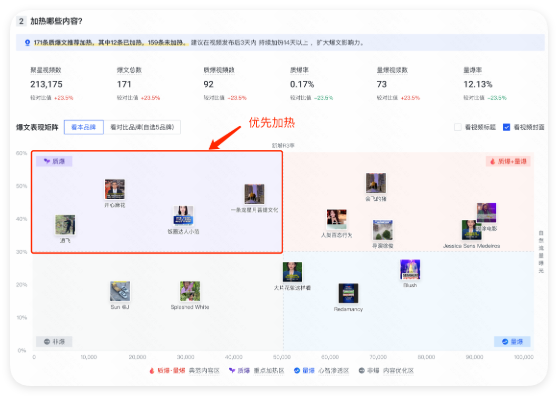Click the flame icon in the bottom legend
The width and height of the screenshot is (558, 396).
click(x=152, y=371)
